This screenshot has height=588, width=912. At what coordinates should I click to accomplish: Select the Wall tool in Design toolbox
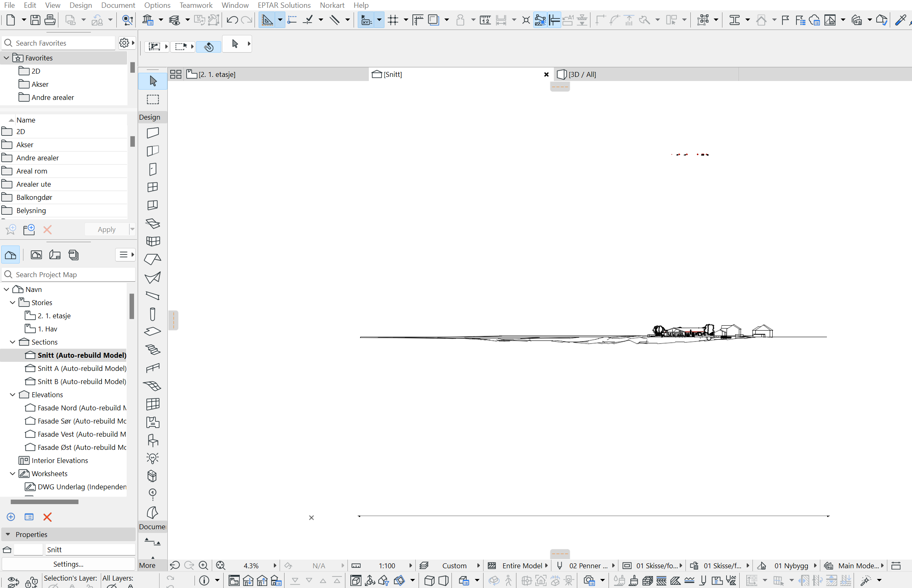(153, 133)
